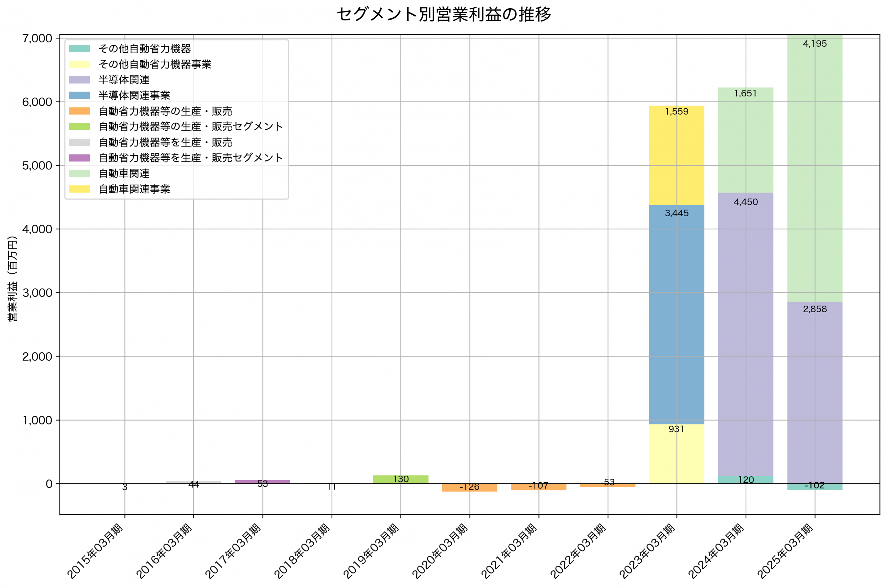This screenshot has height=588, width=887.
Task: Click x-axis label 2021年03月期
Action: point(509,552)
